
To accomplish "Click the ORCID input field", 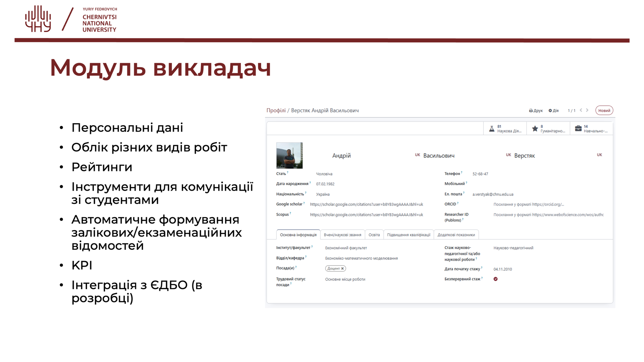I will [x=549, y=204].
